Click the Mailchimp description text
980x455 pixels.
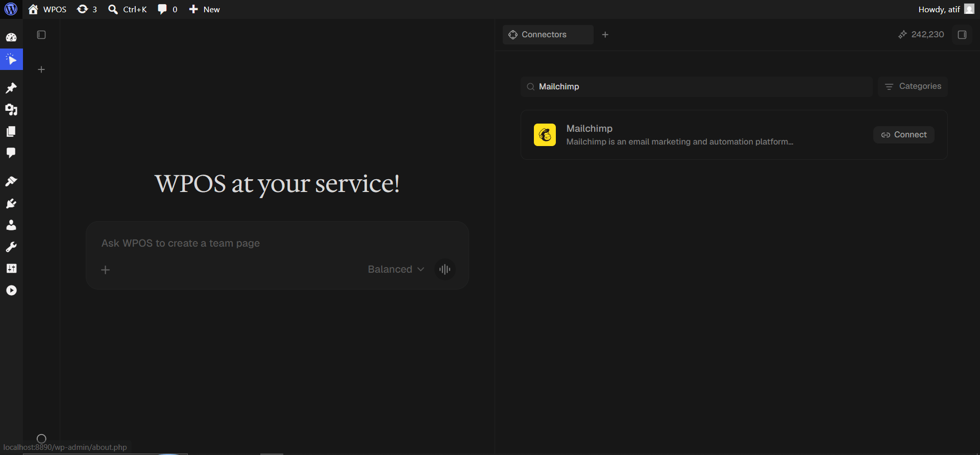(x=680, y=142)
